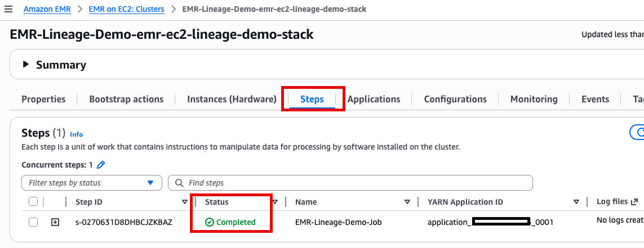644x248 pixels.
Task: Select the Steps tab
Action: 312,99
